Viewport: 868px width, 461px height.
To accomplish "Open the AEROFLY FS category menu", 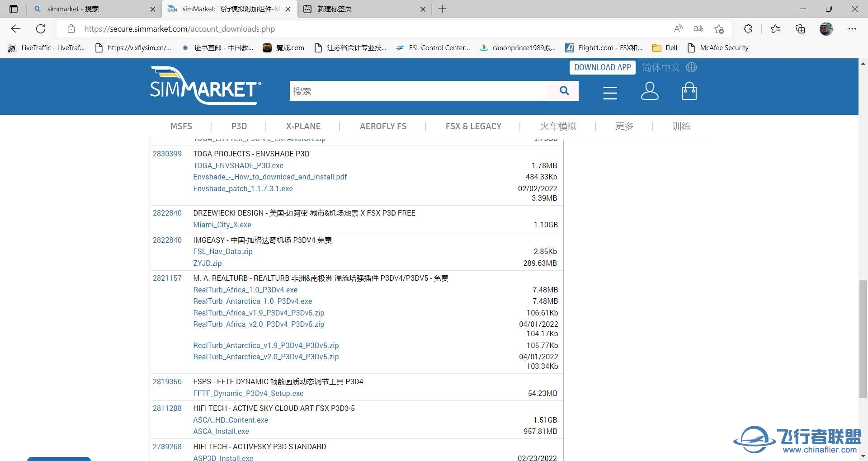I will click(x=383, y=126).
